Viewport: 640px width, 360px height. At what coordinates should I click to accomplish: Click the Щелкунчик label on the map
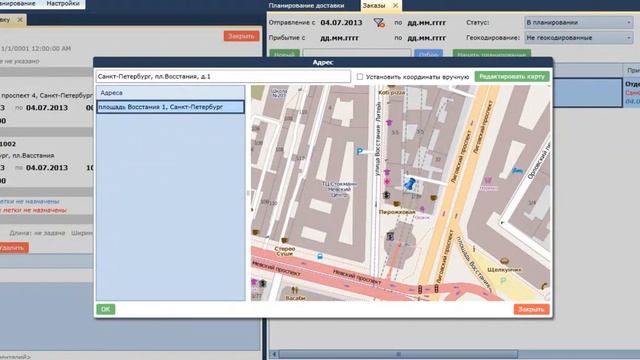(504, 270)
